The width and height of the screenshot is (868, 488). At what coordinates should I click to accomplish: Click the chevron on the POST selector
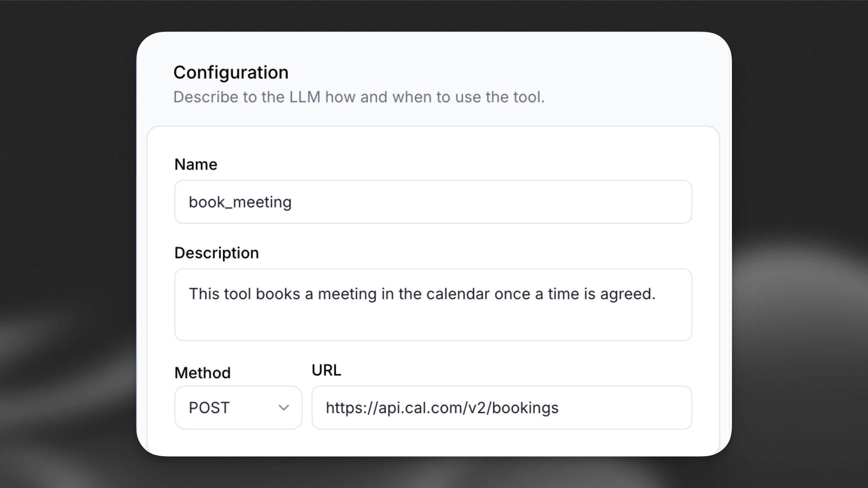pos(284,407)
